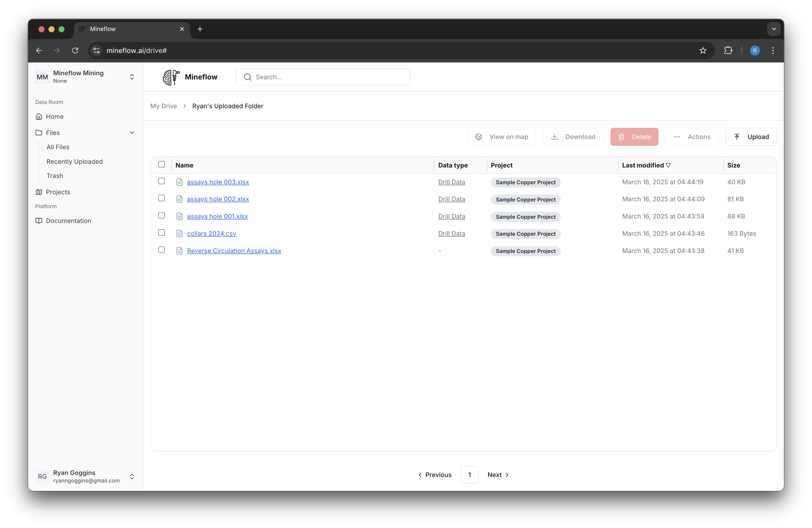Screen dimensions: 812x528
Task: Click file icon beside Reverse Circulation Assays.xlsx
Action: pyautogui.click(x=179, y=251)
